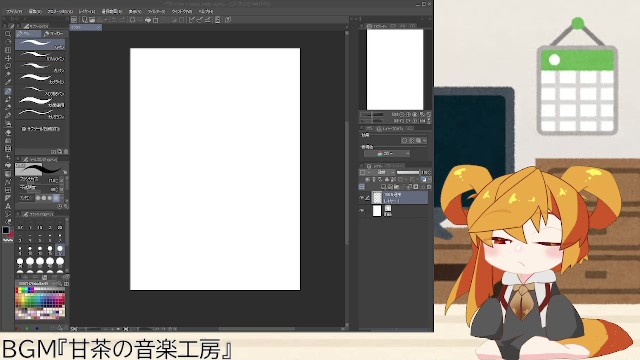Viewport: 640px width, 360px height.
Task: Toggle Clip to layer below icon
Action: [x=367, y=180]
